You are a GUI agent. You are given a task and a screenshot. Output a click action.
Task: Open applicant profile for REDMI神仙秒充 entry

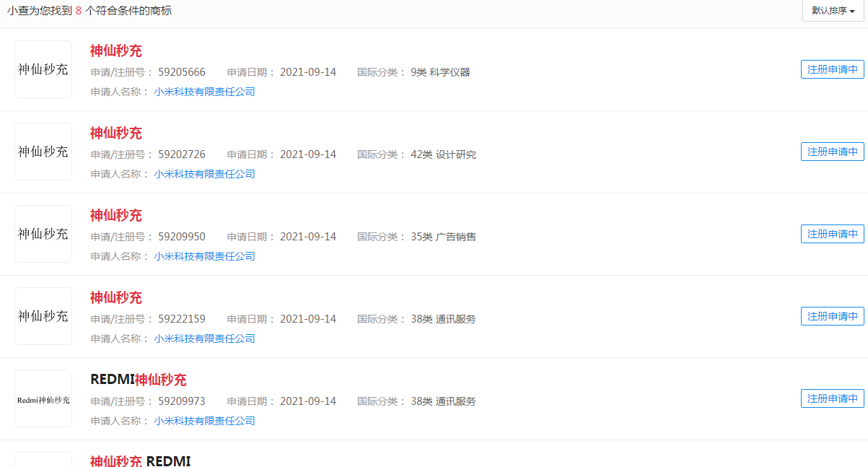[205, 420]
